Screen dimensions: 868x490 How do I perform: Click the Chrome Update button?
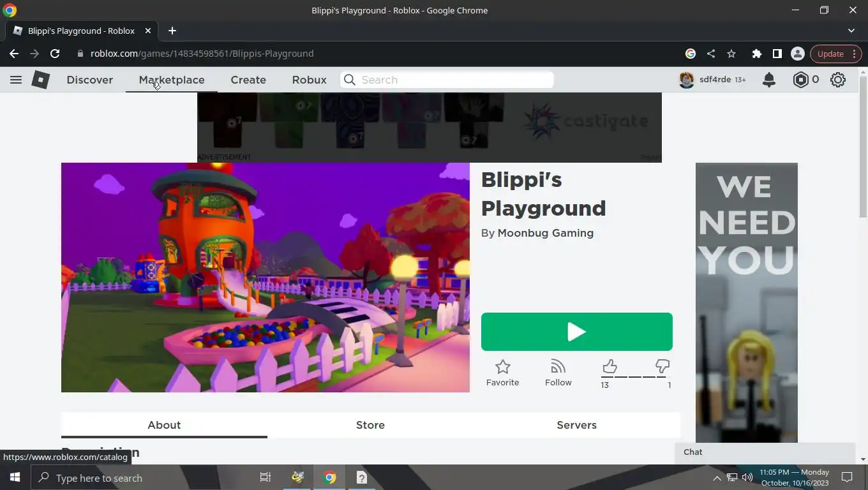point(837,54)
